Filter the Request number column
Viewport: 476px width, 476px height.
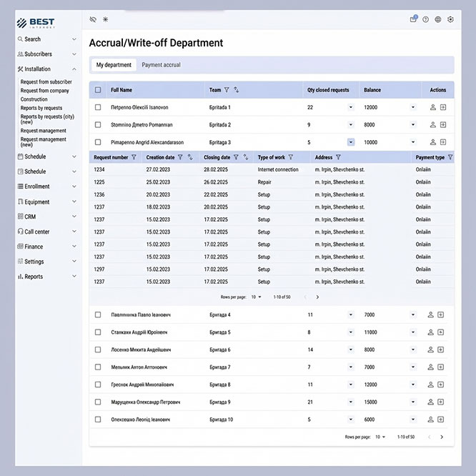point(134,157)
